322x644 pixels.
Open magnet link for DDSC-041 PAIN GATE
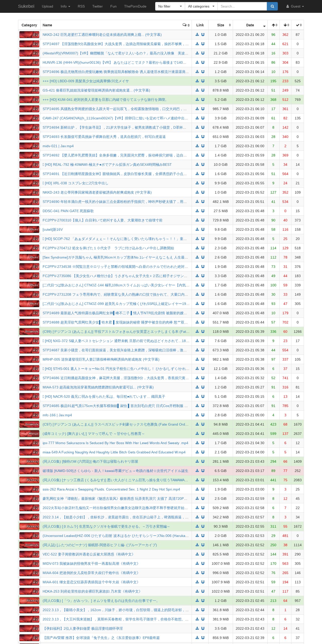point(203,211)
